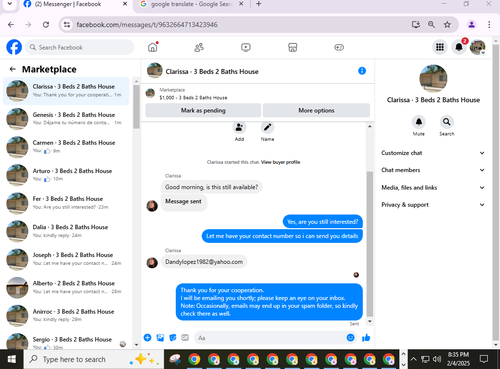Add people to the chat
Image resolution: width=500 pixels, height=369 pixels.
click(239, 127)
